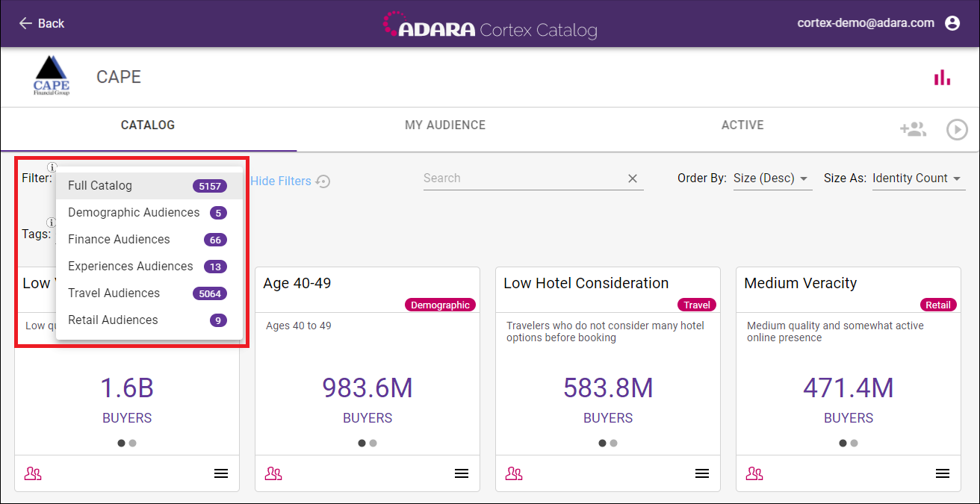Click people icon on the 1.6B buyers card
980x504 pixels.
[x=33, y=473]
